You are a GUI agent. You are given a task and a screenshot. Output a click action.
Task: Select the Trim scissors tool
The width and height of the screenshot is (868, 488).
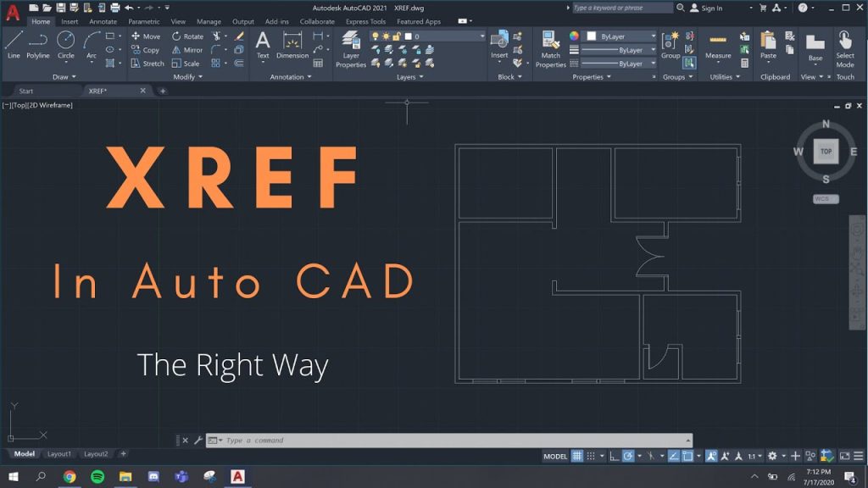pos(216,36)
